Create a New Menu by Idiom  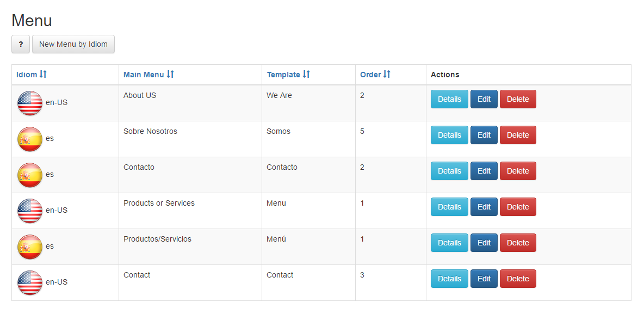point(73,45)
